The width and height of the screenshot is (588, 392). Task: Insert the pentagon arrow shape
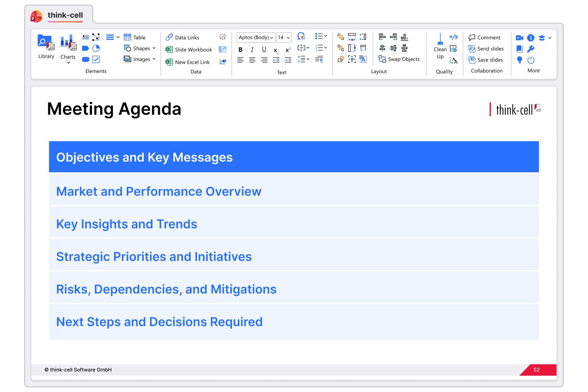pyautogui.click(x=85, y=48)
